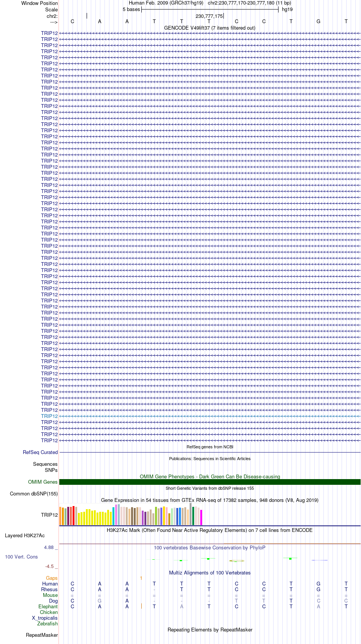Click the Elephant alignment row label
Image resolution: width=361 pixels, height=644 pixels.
(48, 607)
